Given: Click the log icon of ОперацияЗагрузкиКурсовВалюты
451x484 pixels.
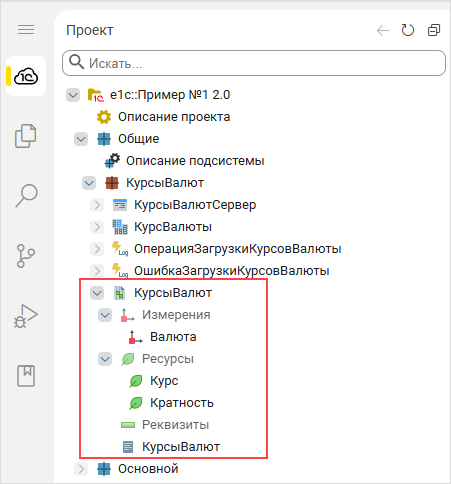Looking at the screenshot, I should click(x=120, y=249).
